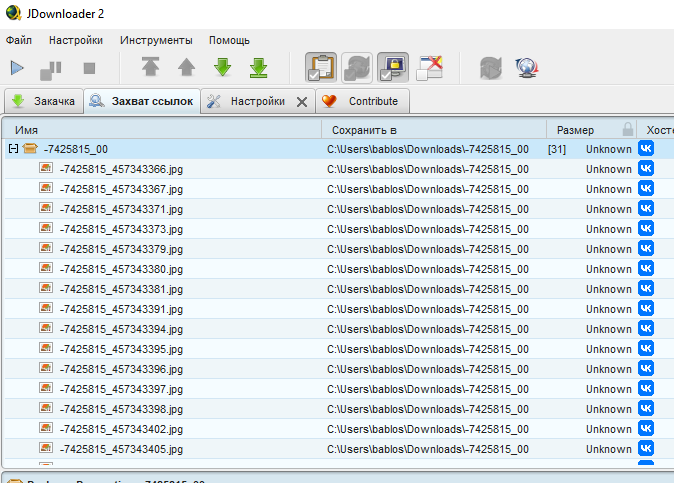The width and height of the screenshot is (674, 483).
Task: Click the Start downloads play icon
Action: click(17, 69)
